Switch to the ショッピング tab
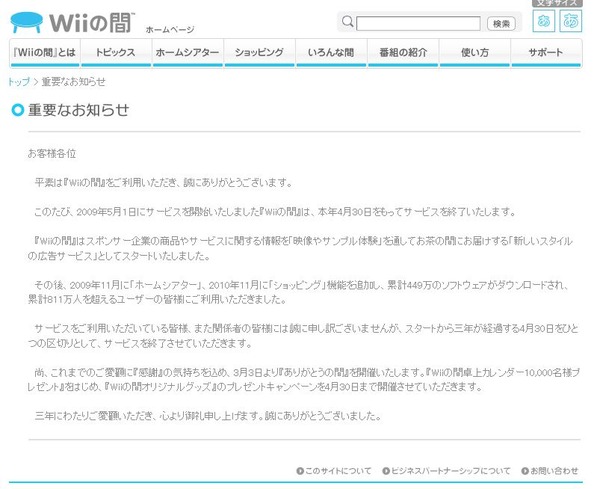The image size is (600, 489). tap(259, 53)
